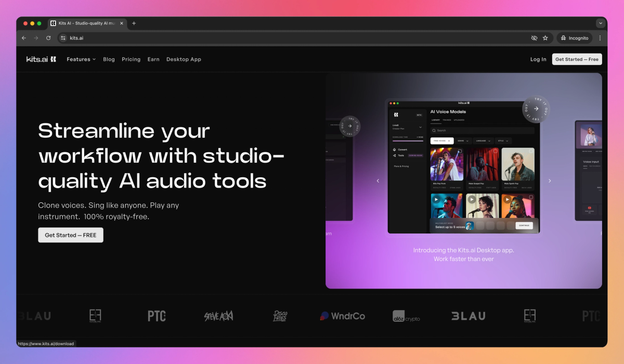Open the 90s Pop Punk voice thumbnail
This screenshot has width=624, height=364.
click(x=447, y=164)
